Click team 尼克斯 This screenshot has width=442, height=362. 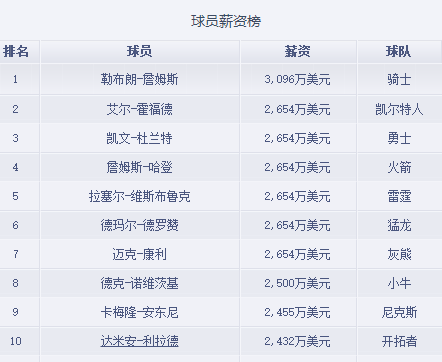(399, 312)
